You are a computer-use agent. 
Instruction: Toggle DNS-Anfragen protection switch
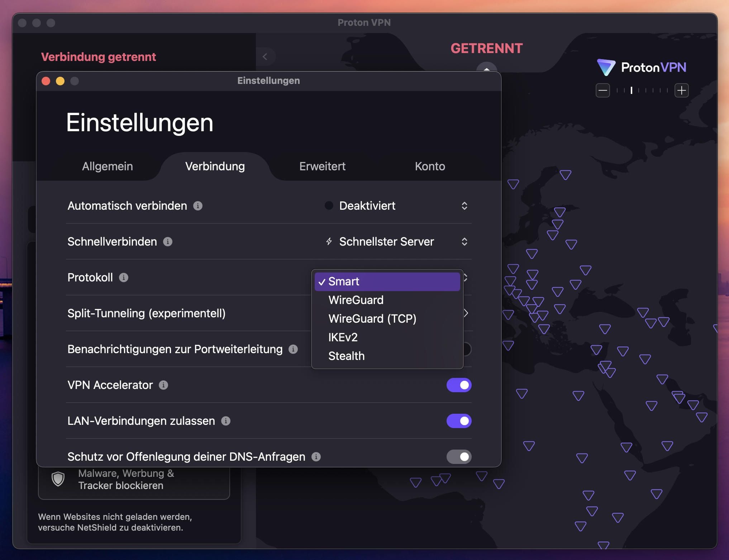[x=459, y=457]
